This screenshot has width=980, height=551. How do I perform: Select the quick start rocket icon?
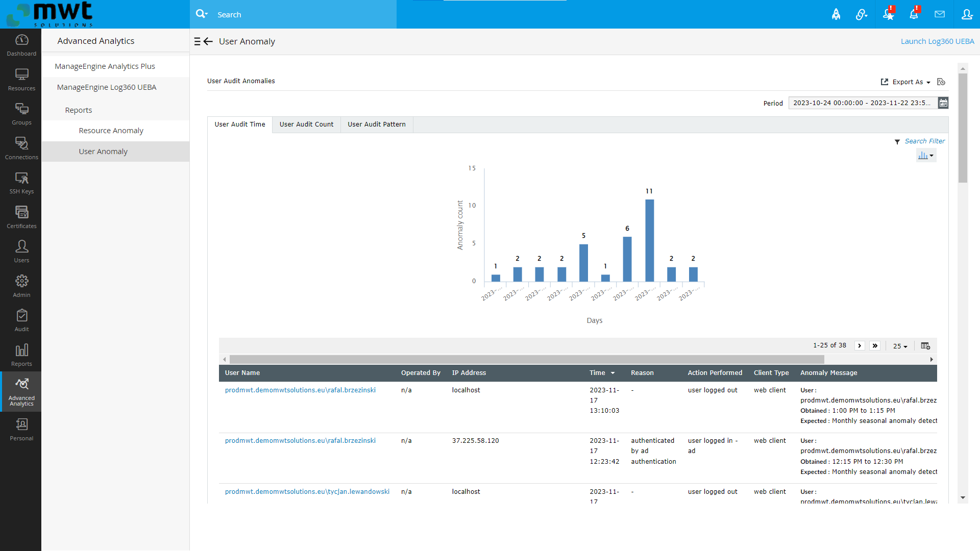click(836, 14)
